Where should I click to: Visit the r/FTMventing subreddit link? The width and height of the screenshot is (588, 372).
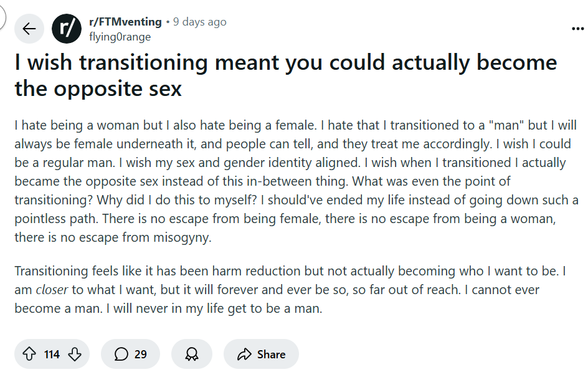click(125, 22)
